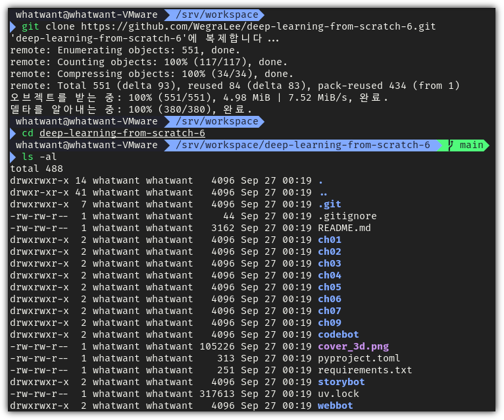Click the prompt arrow before cd command

(x=13, y=133)
